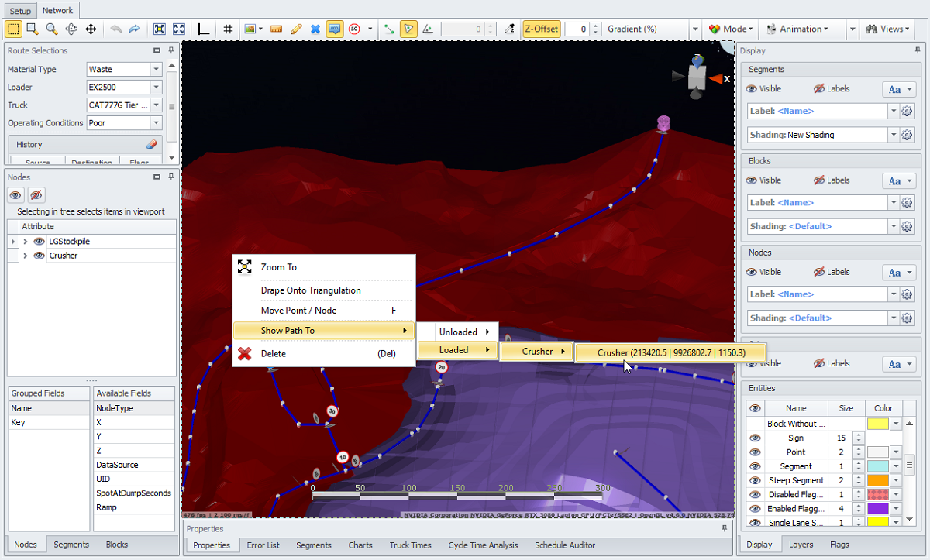Screen dimensions: 930x560
Task: Clear history with the eraser icon
Action: pyautogui.click(x=152, y=145)
